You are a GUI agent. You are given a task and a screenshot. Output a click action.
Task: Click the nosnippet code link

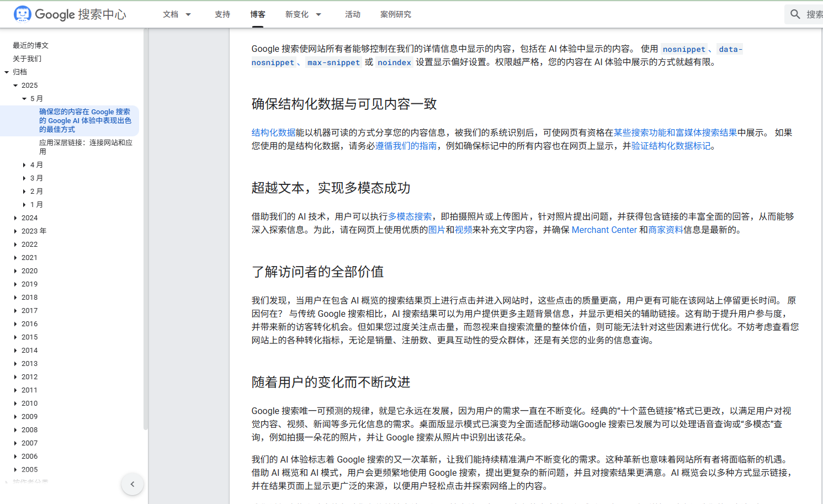click(684, 49)
